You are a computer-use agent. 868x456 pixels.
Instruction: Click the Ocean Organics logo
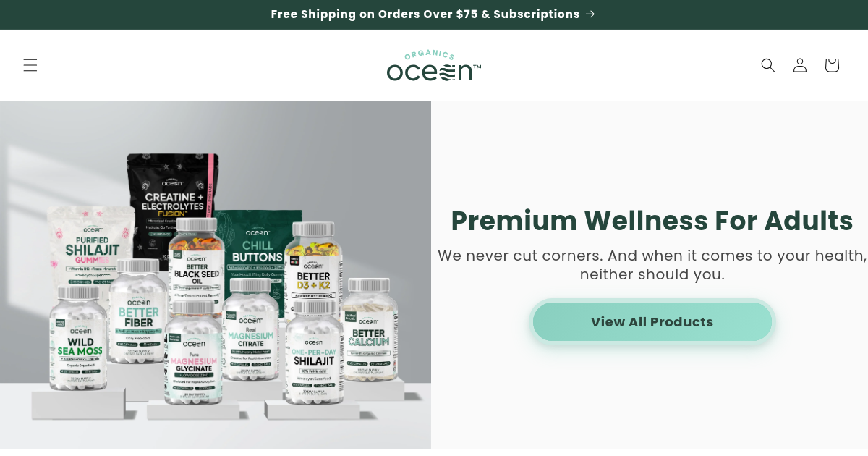pos(434,65)
